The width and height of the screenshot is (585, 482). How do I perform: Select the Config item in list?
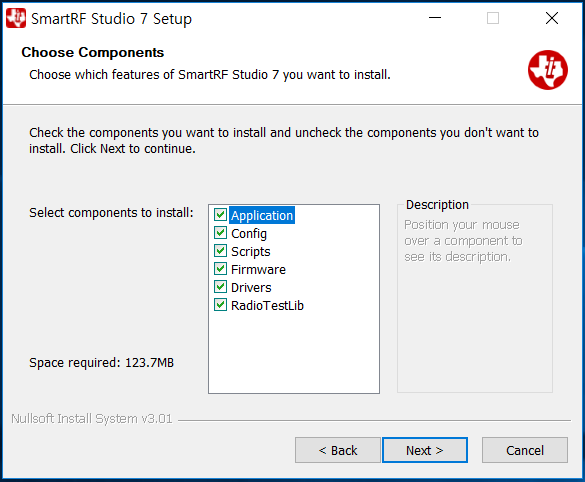point(249,234)
